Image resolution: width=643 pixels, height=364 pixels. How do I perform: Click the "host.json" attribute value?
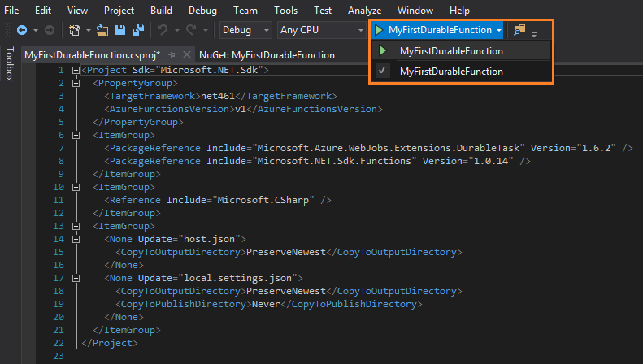(209, 239)
